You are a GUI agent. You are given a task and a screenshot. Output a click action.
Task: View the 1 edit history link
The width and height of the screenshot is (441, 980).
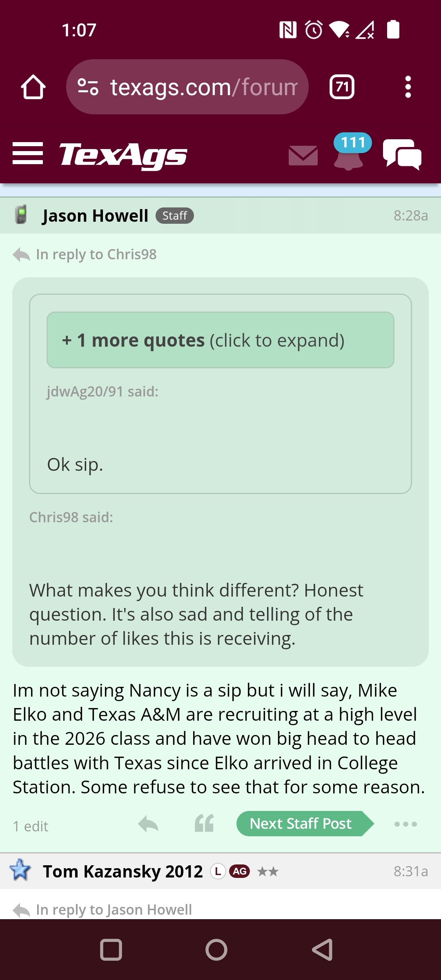31,826
